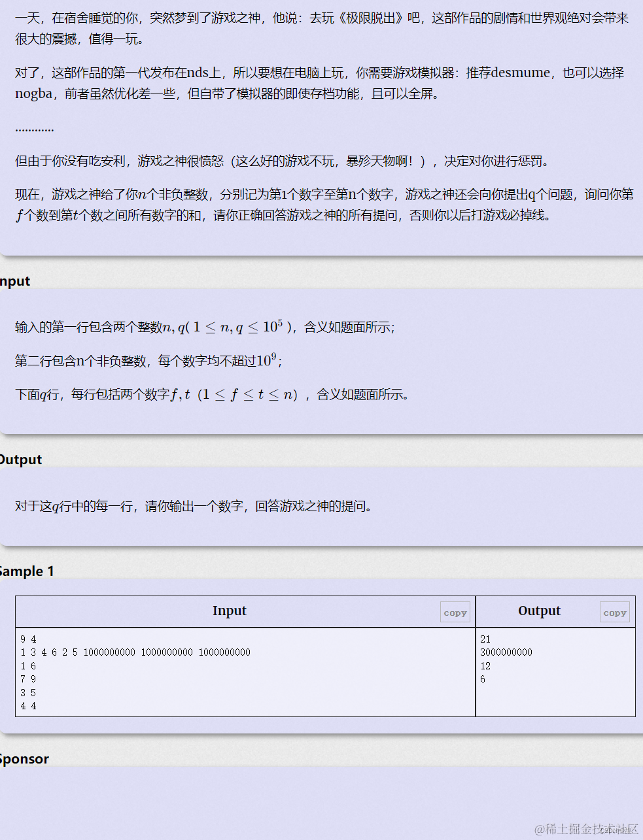Image resolution: width=643 pixels, height=840 pixels.
Task: Select the Input section heading
Action: click(x=14, y=280)
